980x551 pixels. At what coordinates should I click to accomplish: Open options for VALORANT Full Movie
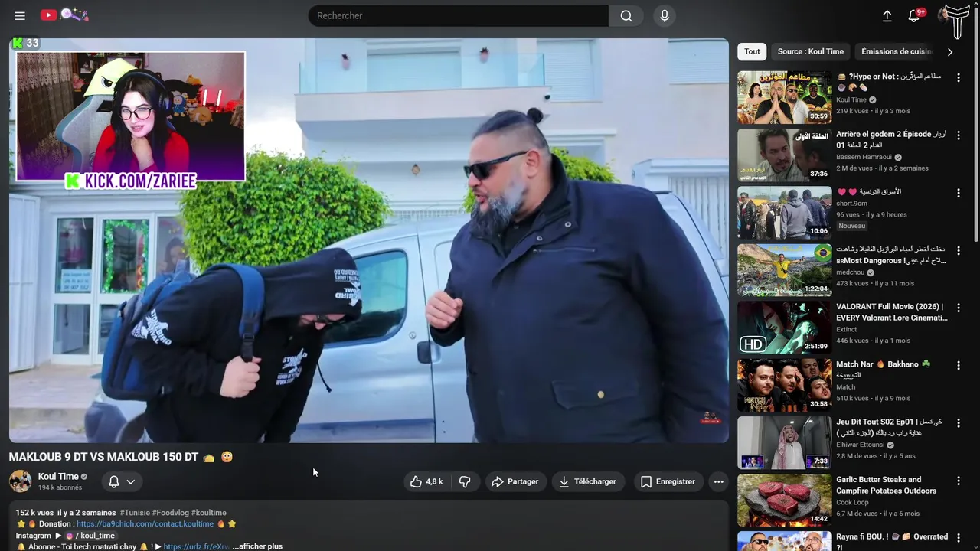(x=959, y=308)
